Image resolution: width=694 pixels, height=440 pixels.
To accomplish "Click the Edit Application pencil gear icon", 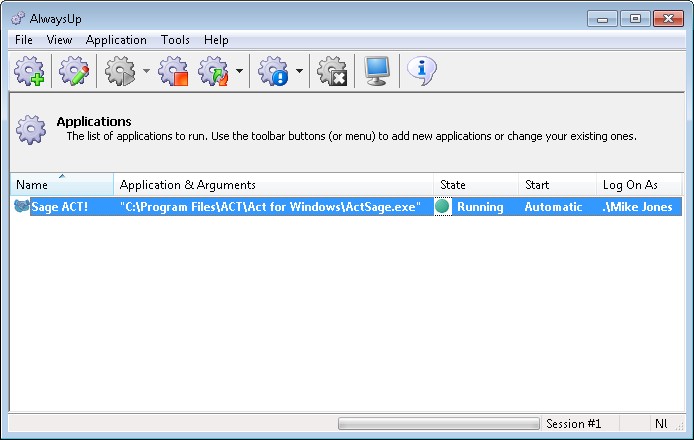I will pyautogui.click(x=74, y=71).
